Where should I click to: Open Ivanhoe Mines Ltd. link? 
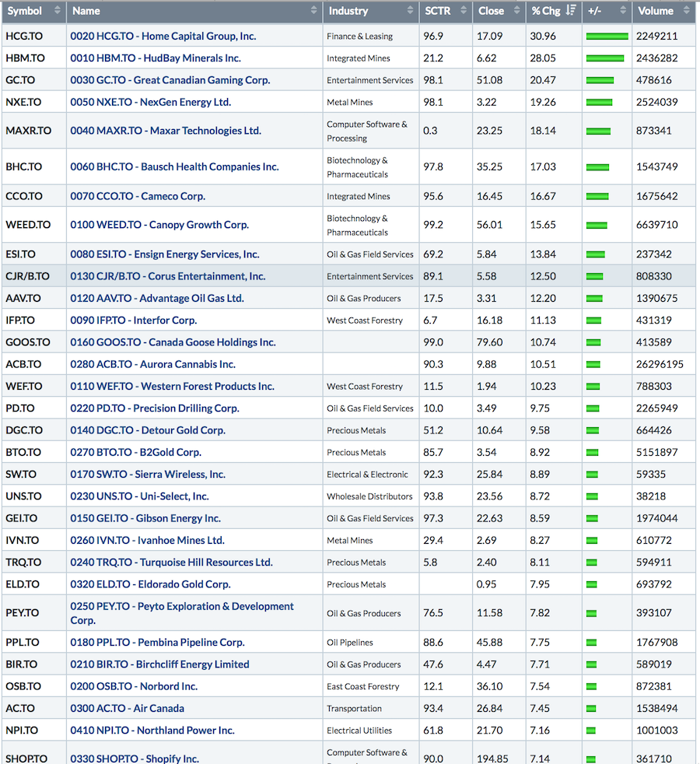tap(147, 540)
